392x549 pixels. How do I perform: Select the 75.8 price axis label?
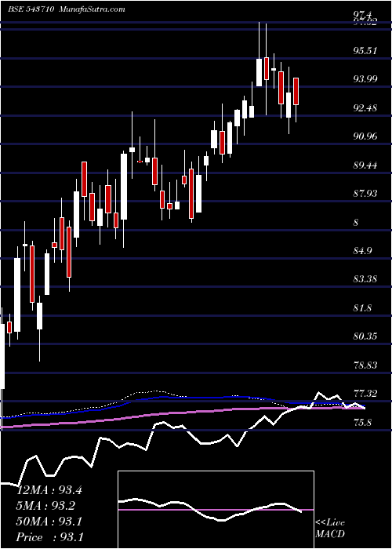362,423
